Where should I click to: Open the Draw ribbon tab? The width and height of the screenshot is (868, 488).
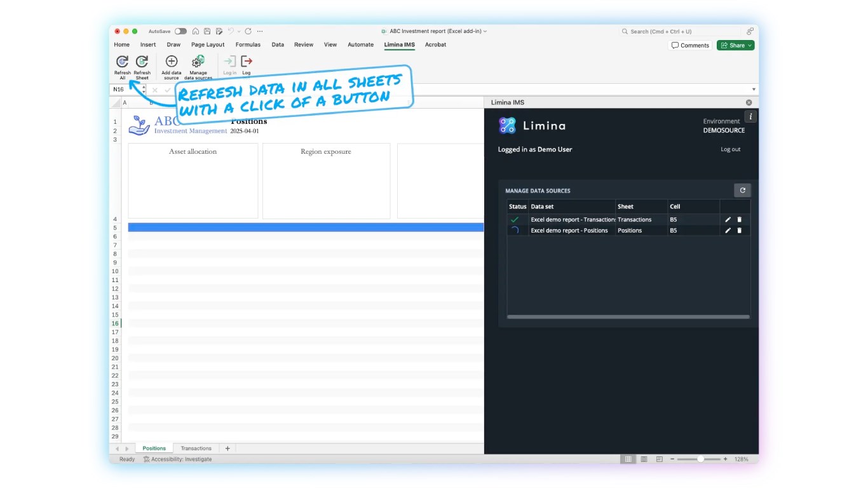tap(173, 44)
